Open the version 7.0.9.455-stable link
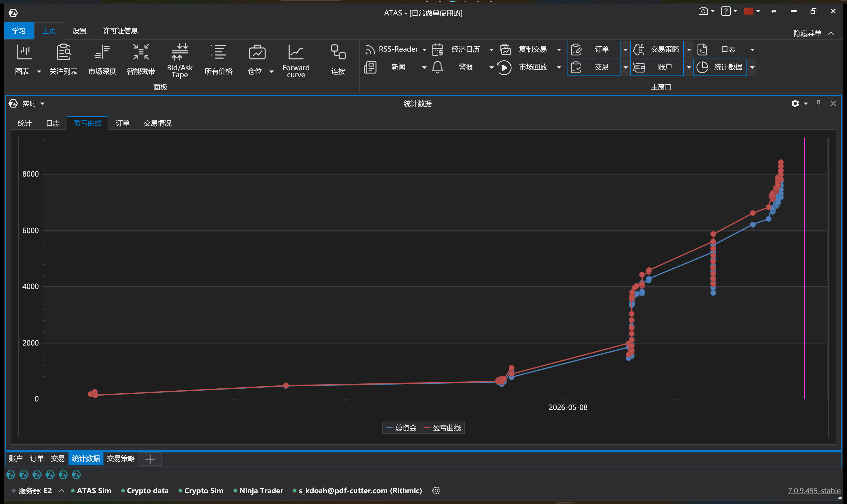The height and width of the screenshot is (504, 847). tap(814, 490)
